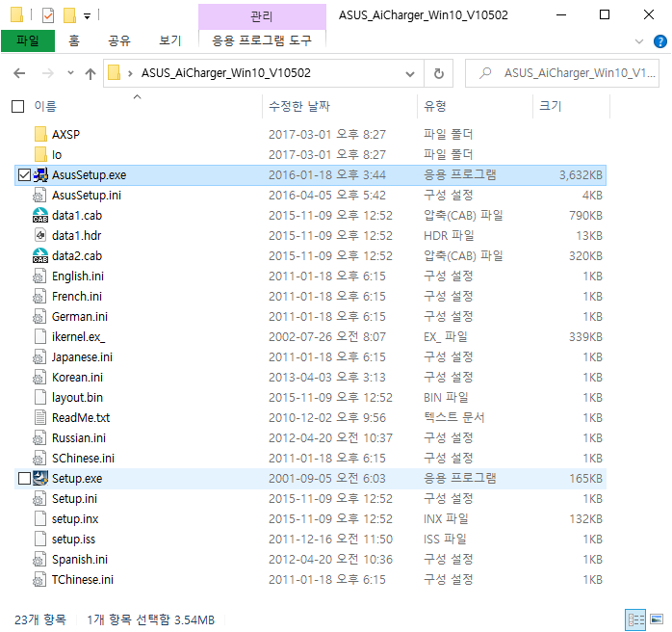672x632 pixels.
Task: Select the German.ini file name
Action: click(80, 316)
